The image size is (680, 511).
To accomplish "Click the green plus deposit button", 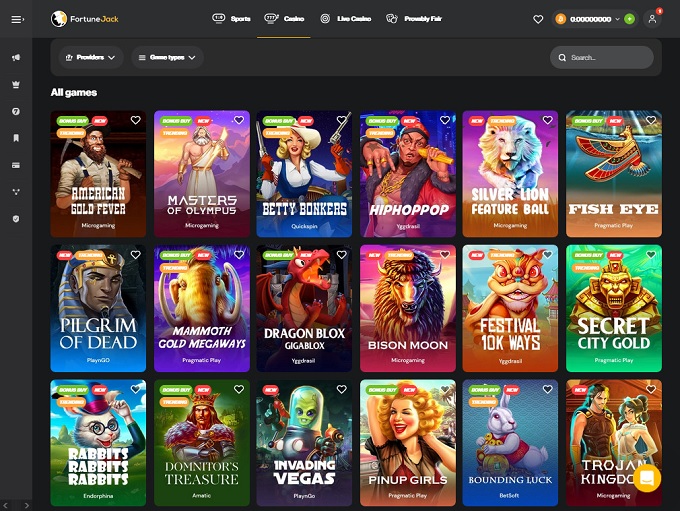I will (629, 19).
